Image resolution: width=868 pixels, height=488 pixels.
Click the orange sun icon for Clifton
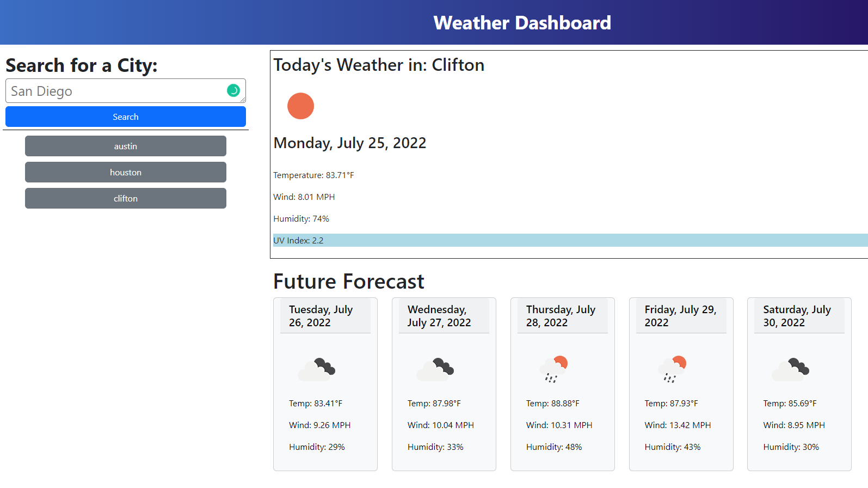300,106
